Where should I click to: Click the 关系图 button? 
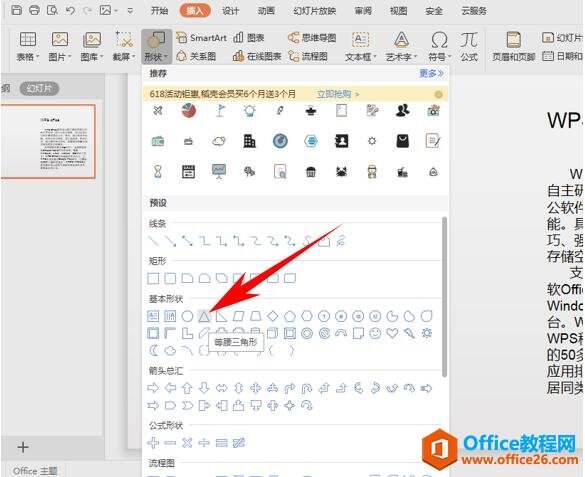(196, 56)
